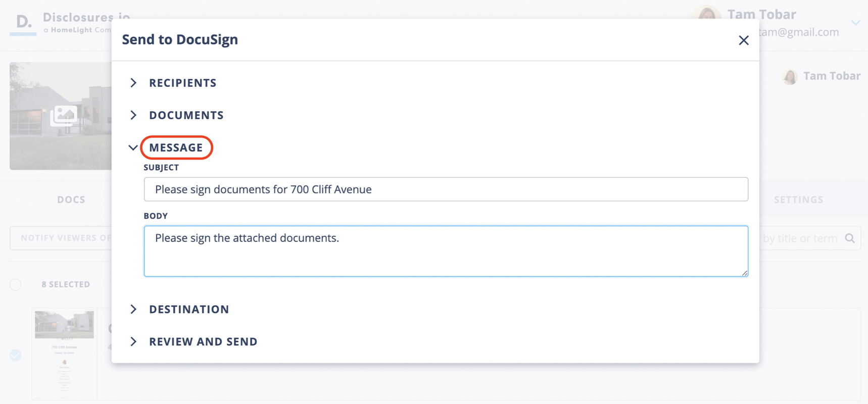
Task: Expand the Documents section chevron
Action: 133,115
